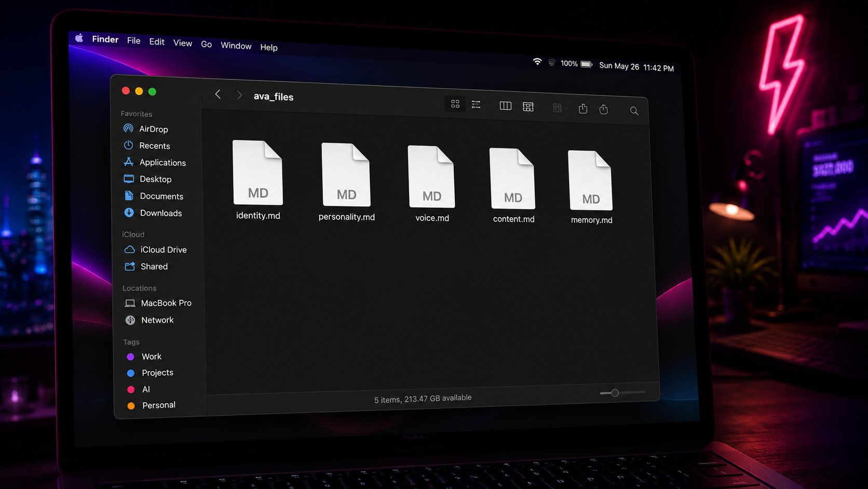Select the memory.md file icon
This screenshot has height=489, width=868.
click(x=590, y=180)
